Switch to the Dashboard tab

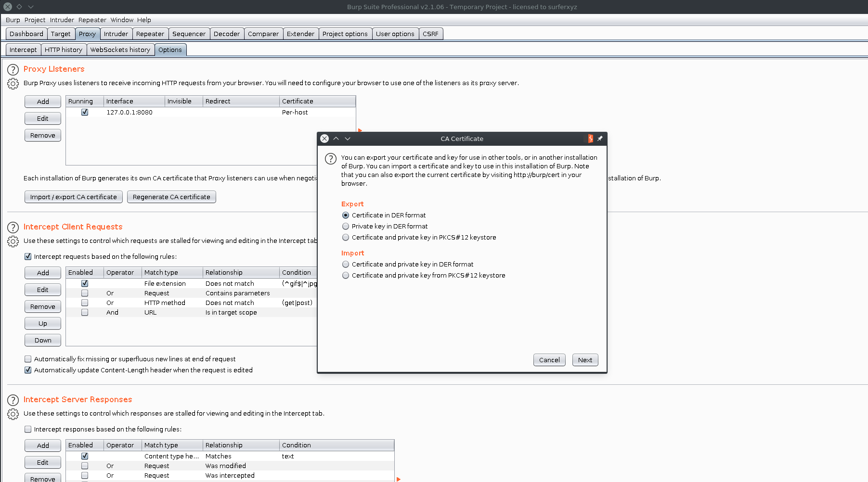click(x=26, y=34)
